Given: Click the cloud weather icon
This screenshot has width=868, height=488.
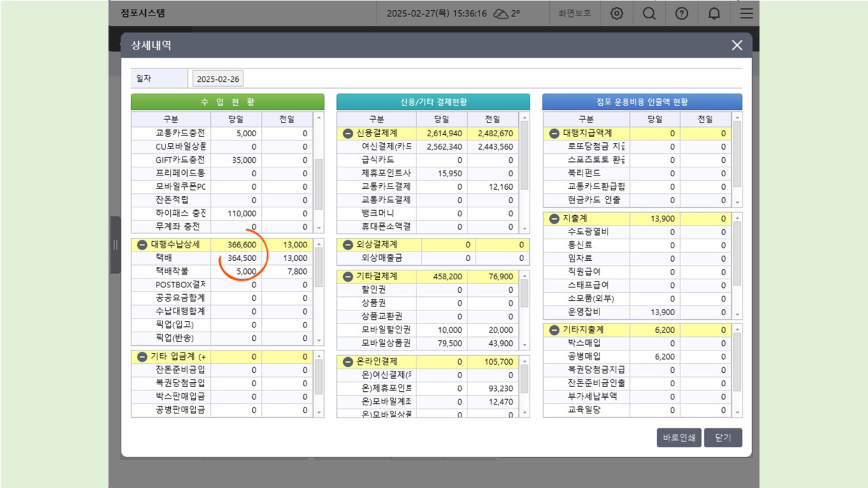Looking at the screenshot, I should coord(500,14).
